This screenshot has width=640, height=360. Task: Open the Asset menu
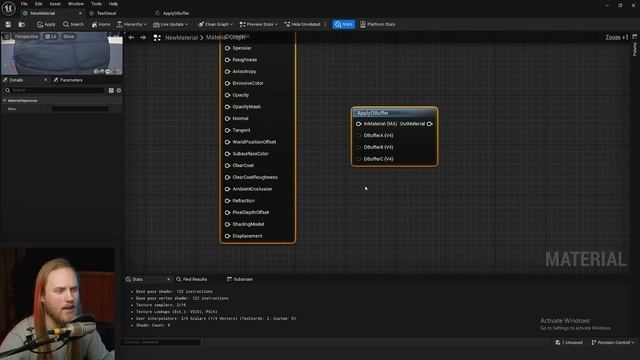point(55,4)
